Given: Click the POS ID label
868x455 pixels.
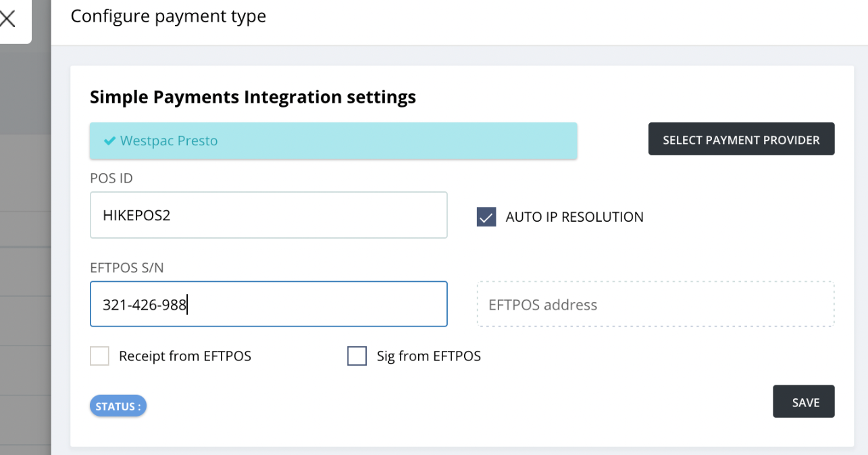Looking at the screenshot, I should [111, 178].
